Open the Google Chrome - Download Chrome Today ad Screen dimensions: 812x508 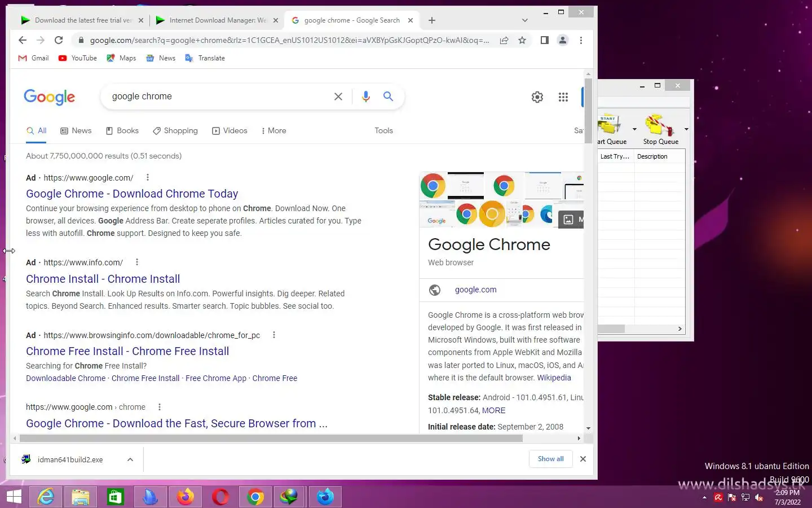pos(132,194)
